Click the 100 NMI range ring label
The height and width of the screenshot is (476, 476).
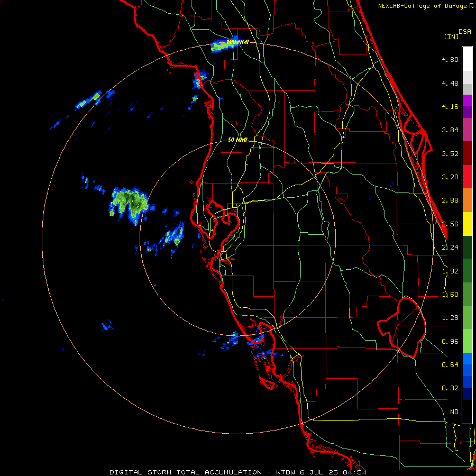237,42
